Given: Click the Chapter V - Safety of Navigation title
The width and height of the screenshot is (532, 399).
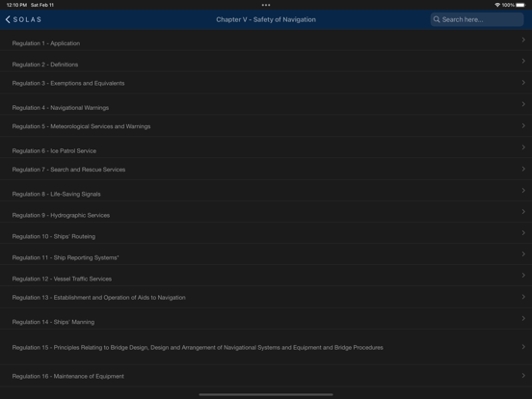Looking at the screenshot, I should [266, 19].
